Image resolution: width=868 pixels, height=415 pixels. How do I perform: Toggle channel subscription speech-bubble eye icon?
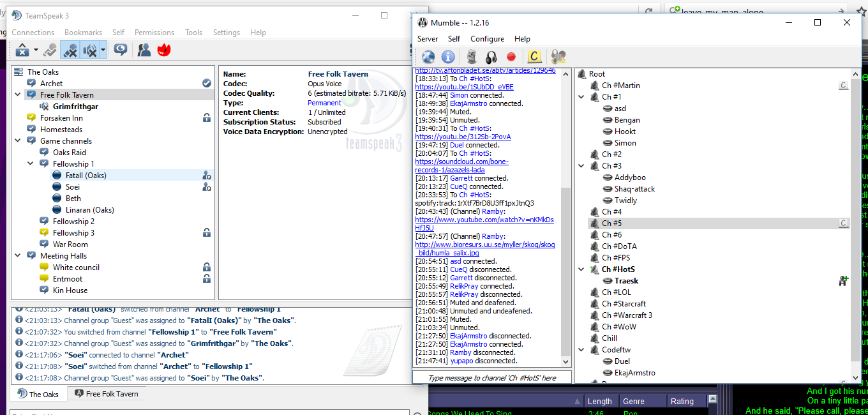[x=120, y=49]
